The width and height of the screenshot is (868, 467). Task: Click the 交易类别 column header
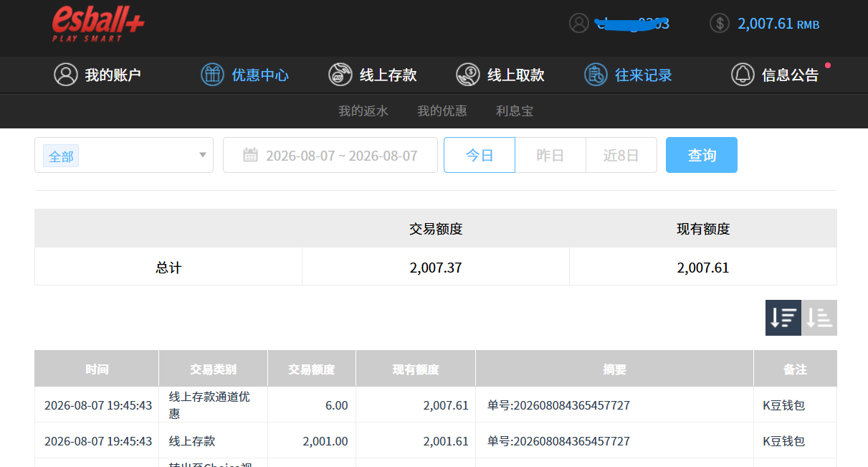pyautogui.click(x=214, y=369)
